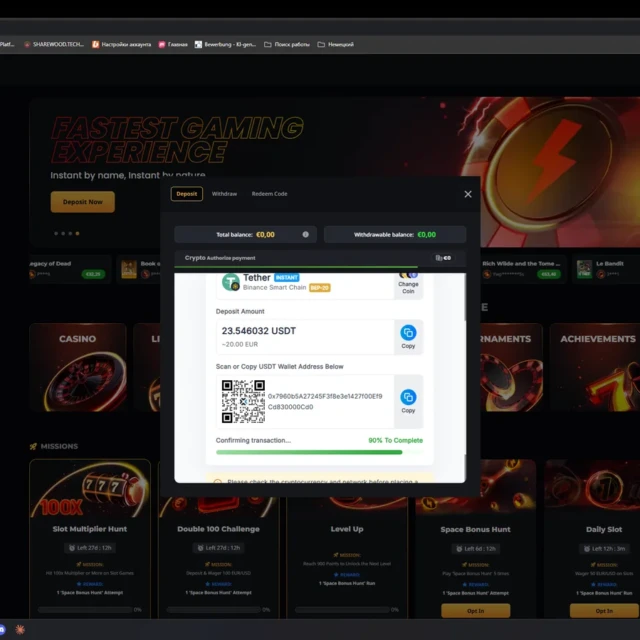Click Daily Slot timer Left 12h:3m
Viewport: 640px width, 640px height.
[x=604, y=549]
